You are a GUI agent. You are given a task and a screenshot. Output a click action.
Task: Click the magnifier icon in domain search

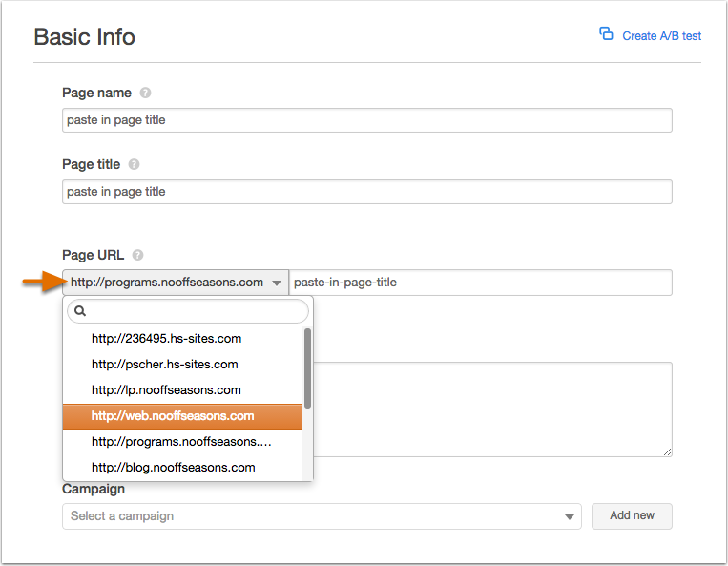[80, 311]
